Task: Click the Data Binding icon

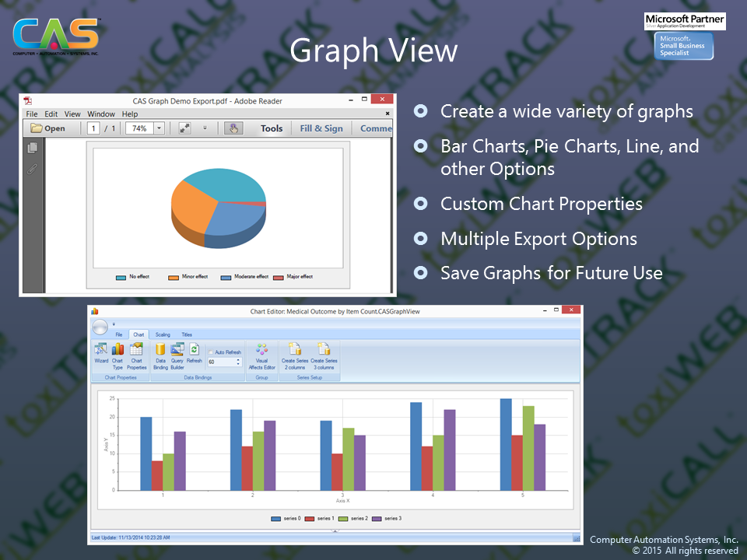Action: [x=160, y=355]
